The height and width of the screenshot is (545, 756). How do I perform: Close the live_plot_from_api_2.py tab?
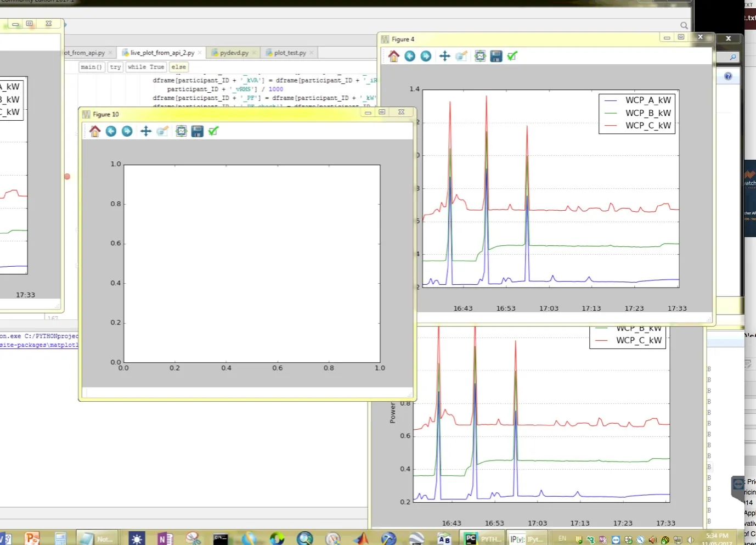coord(200,53)
